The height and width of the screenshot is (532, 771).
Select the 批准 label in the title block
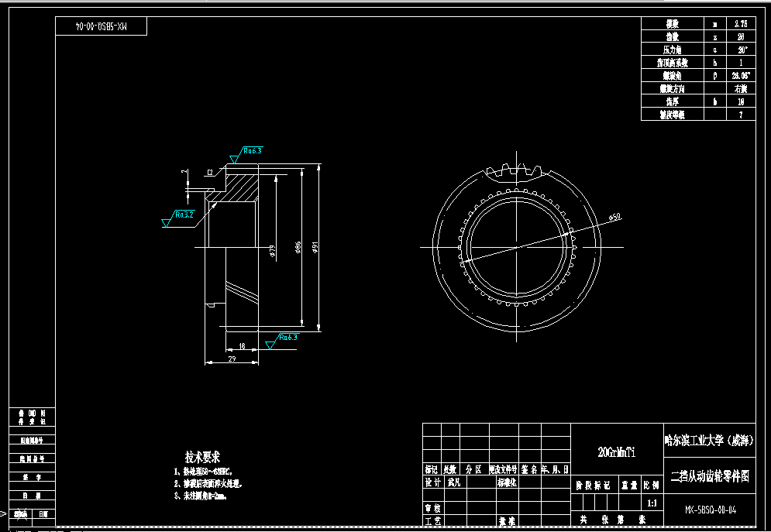pyautogui.click(x=507, y=522)
